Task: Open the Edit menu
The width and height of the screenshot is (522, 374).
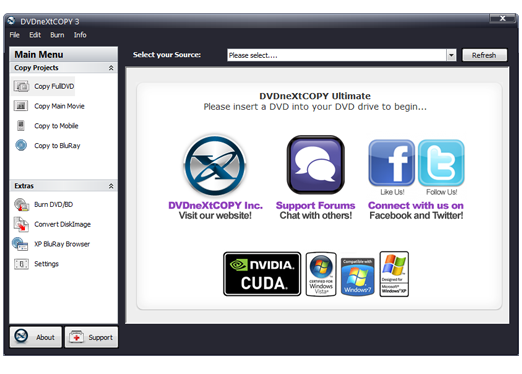Action: [x=35, y=35]
